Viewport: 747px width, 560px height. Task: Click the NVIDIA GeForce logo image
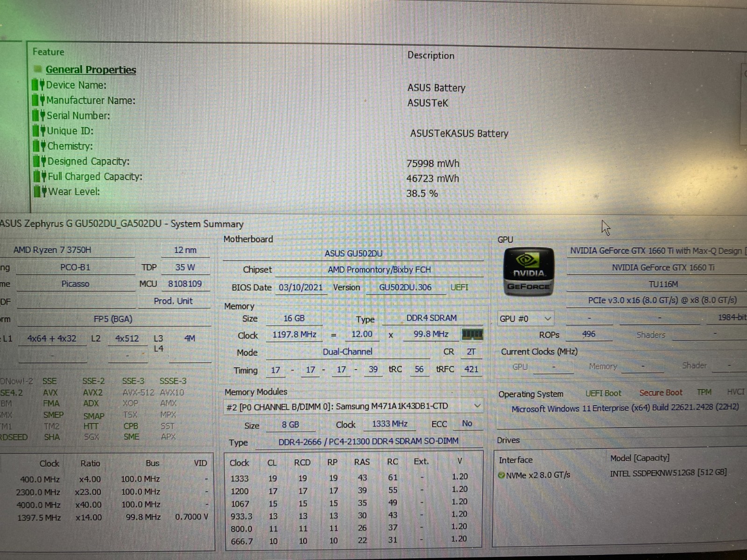coord(529,272)
